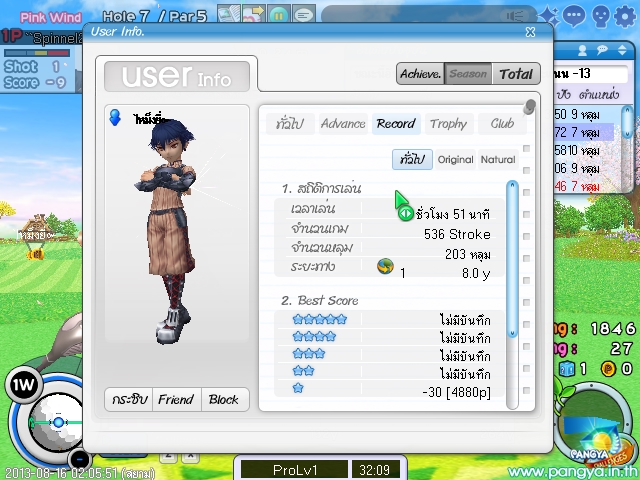Select the Record tab
This screenshot has width=640, height=480.
pos(396,124)
